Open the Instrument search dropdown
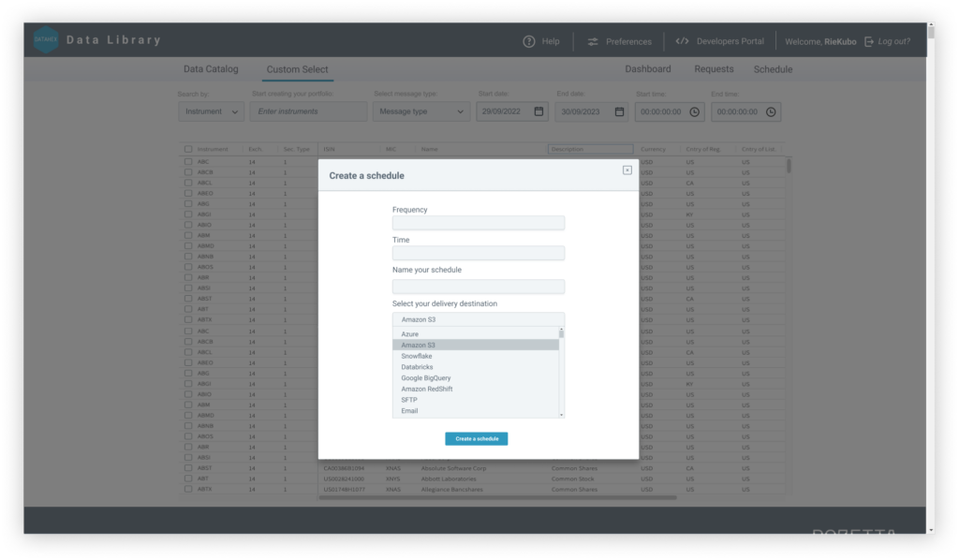This screenshot has width=959, height=560. (x=211, y=111)
